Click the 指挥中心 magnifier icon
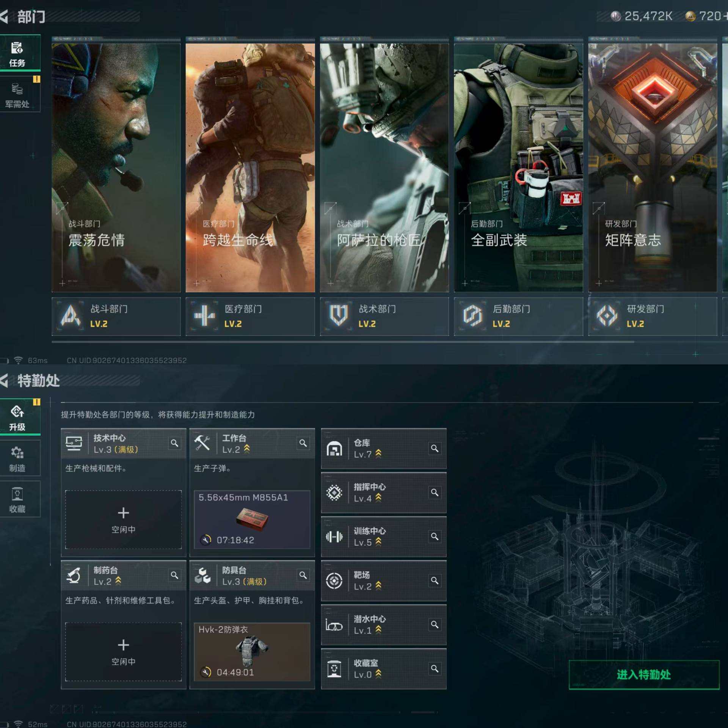Viewport: 728px width, 728px height. point(435,492)
